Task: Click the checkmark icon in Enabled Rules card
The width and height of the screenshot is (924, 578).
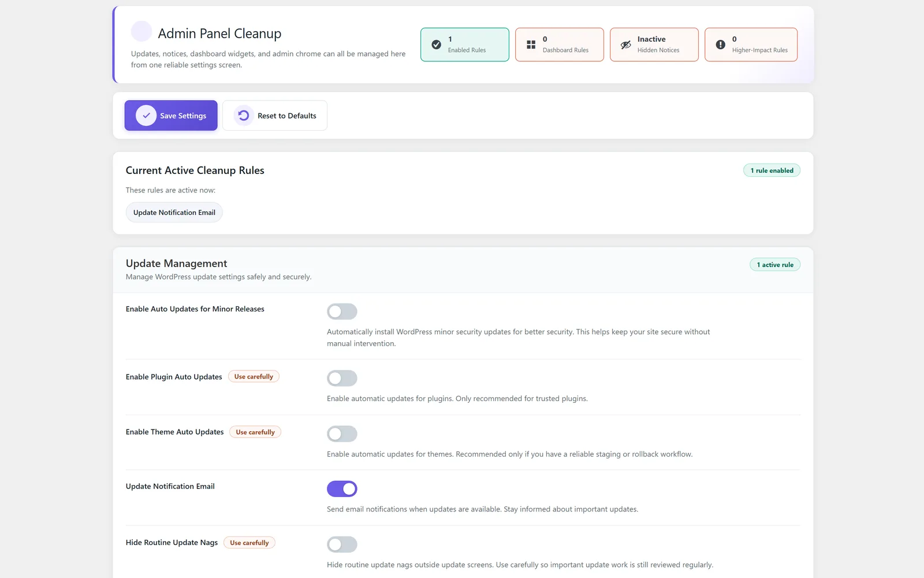Action: (437, 45)
